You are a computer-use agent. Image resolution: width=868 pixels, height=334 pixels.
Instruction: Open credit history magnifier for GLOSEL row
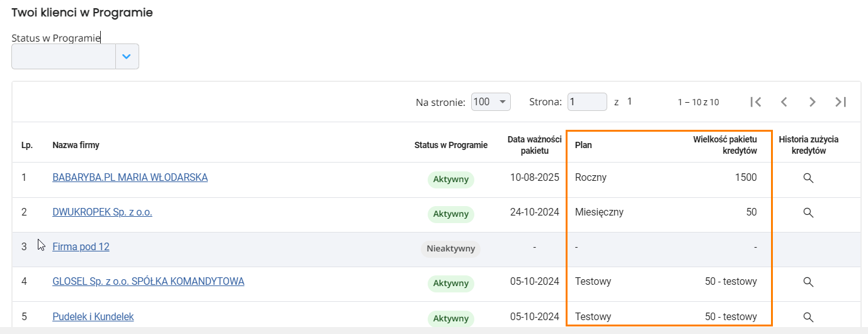point(808,282)
